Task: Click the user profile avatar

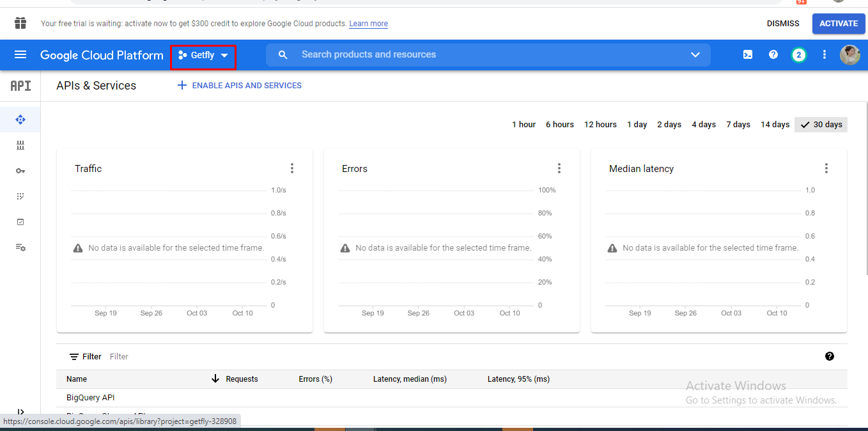Action: tap(849, 55)
